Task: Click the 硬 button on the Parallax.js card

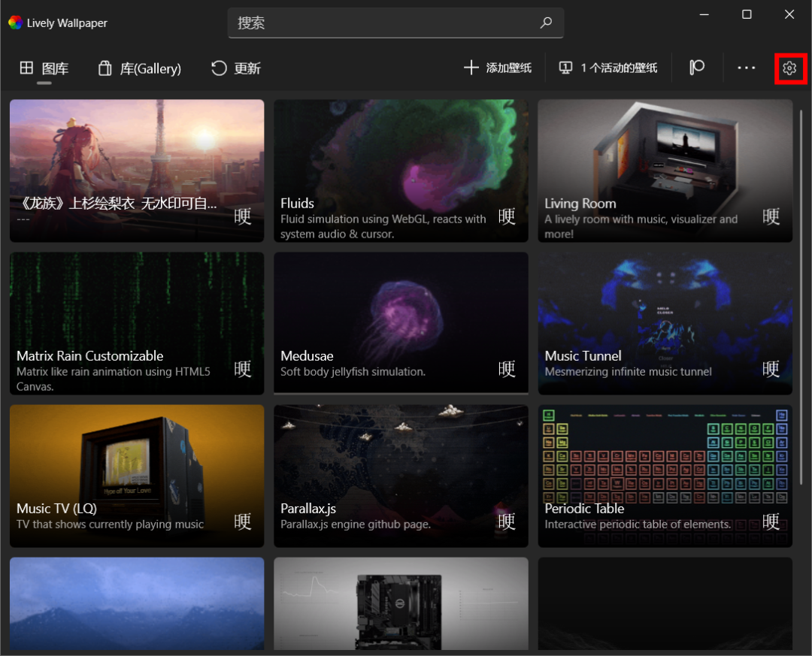Action: 507,521
